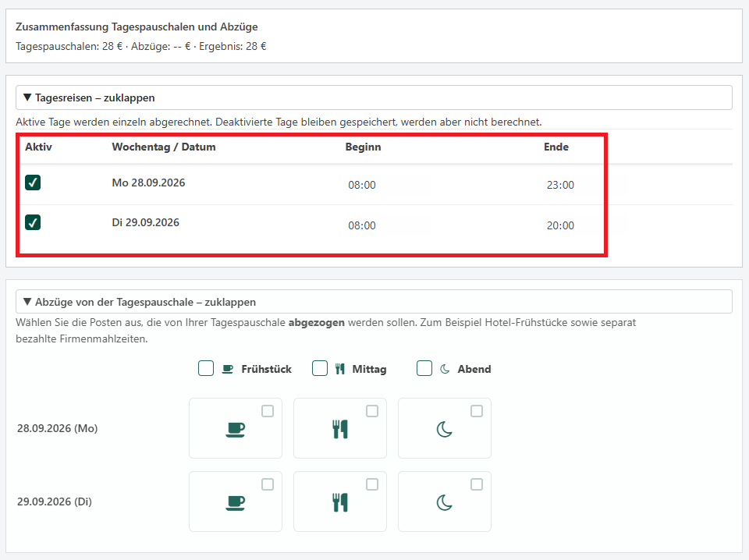Click the dinner moon icon for 28.09.2026
This screenshot has height=560, width=749.
pyautogui.click(x=444, y=429)
